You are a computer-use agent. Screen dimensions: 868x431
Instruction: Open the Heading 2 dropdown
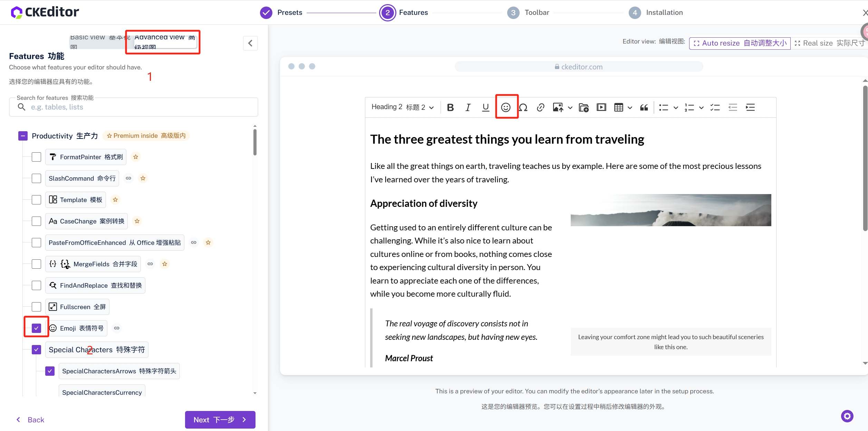(x=402, y=107)
